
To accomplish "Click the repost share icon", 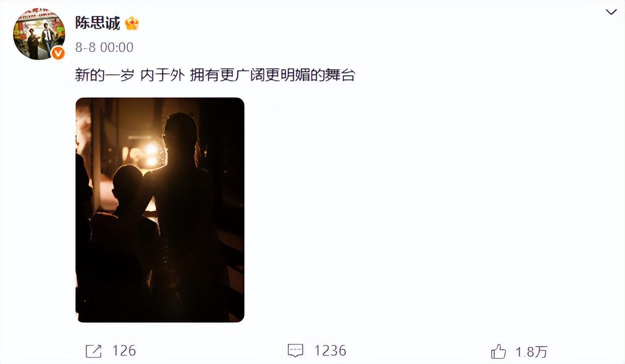I will (94, 351).
